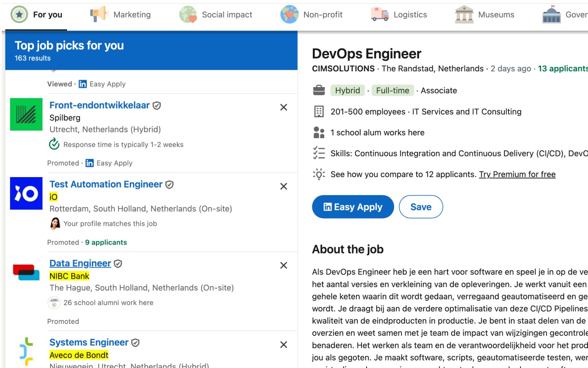Image resolution: width=588 pixels, height=368 pixels.
Task: Save the DevOps Engineer job
Action: click(x=421, y=207)
